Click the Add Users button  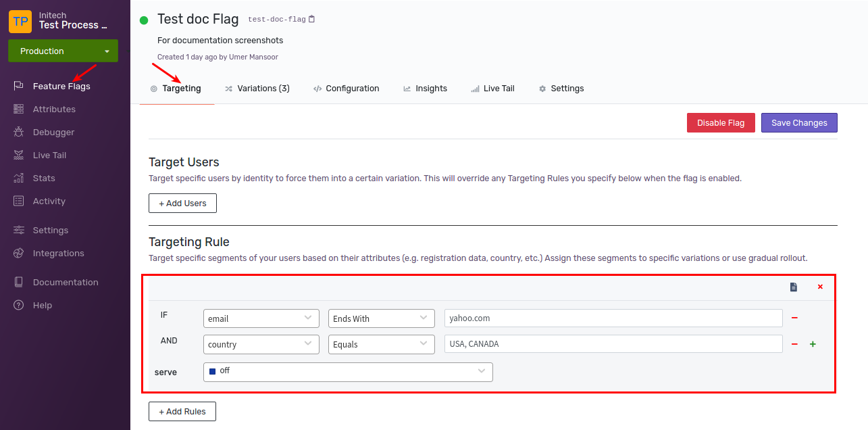pos(182,203)
